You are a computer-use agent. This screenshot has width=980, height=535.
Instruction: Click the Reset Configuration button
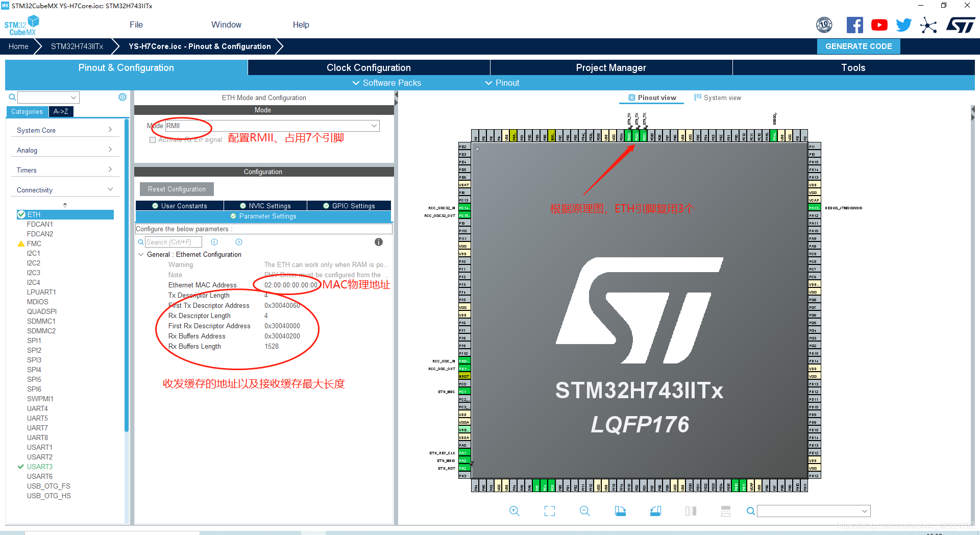pyautogui.click(x=177, y=189)
